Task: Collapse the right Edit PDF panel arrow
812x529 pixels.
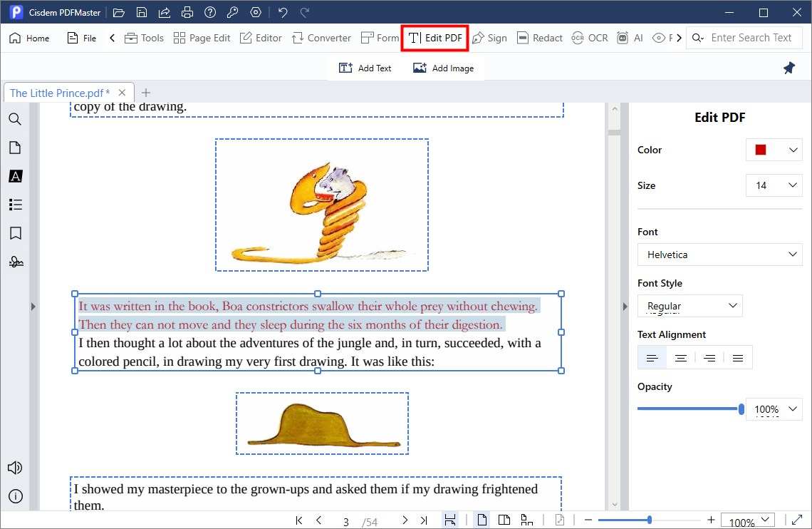Action: coord(625,307)
